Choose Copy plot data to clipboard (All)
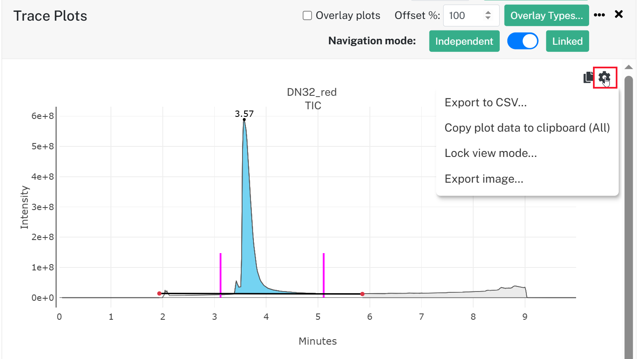The height and width of the screenshot is (359, 644). (x=527, y=128)
